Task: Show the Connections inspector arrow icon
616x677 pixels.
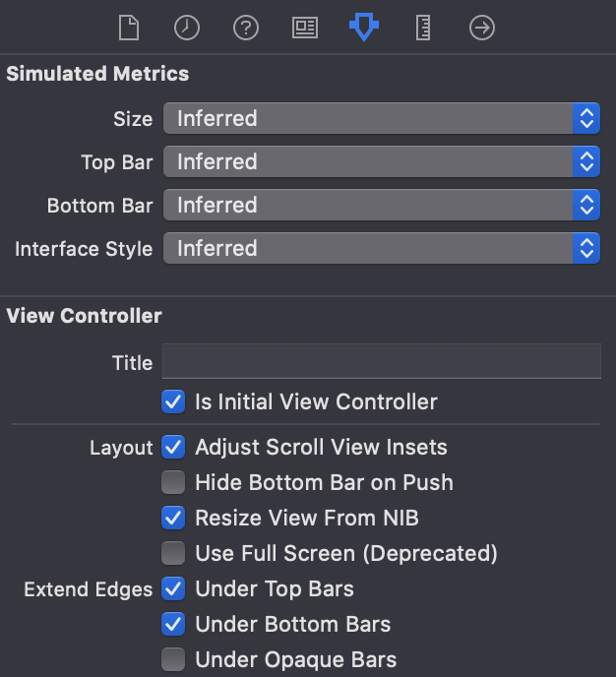Action: 482,28
